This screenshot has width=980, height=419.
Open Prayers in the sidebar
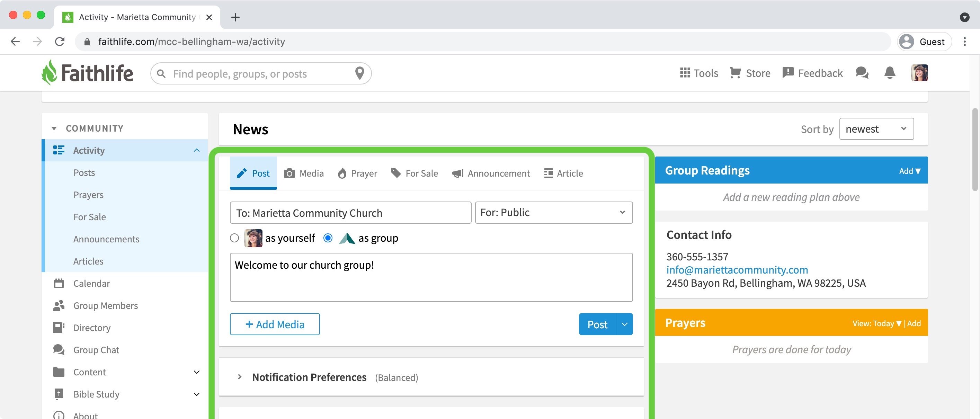pos(88,195)
